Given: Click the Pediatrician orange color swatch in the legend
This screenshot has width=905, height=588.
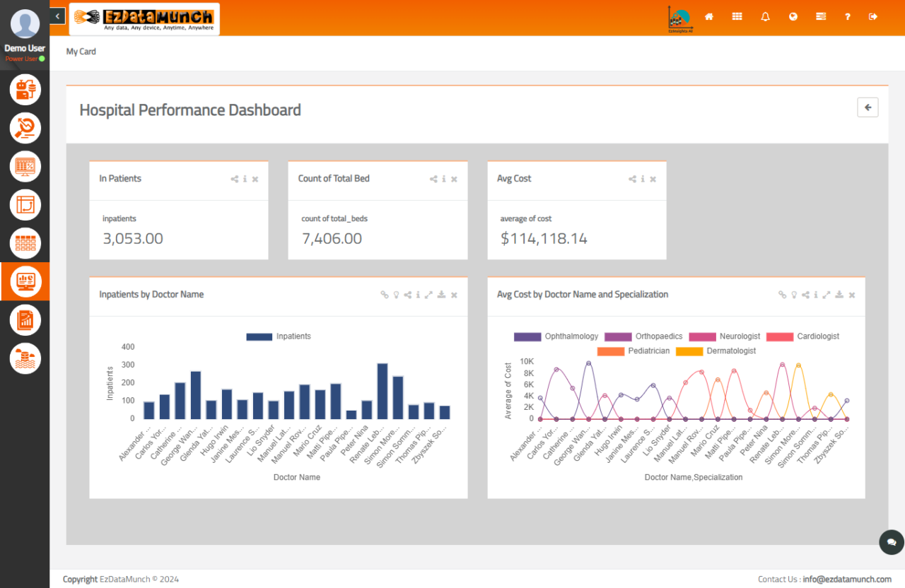Looking at the screenshot, I should [609, 351].
